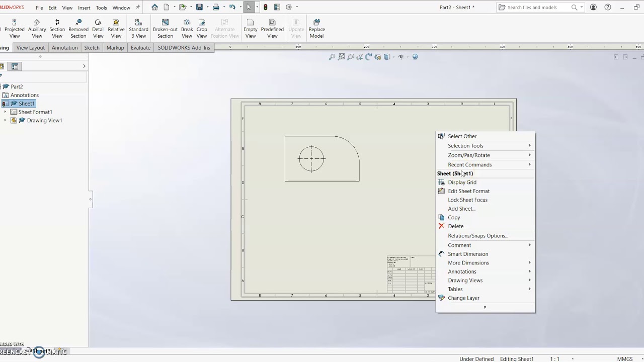Use the Crop View tool
This screenshot has height=362, width=644.
(202, 29)
